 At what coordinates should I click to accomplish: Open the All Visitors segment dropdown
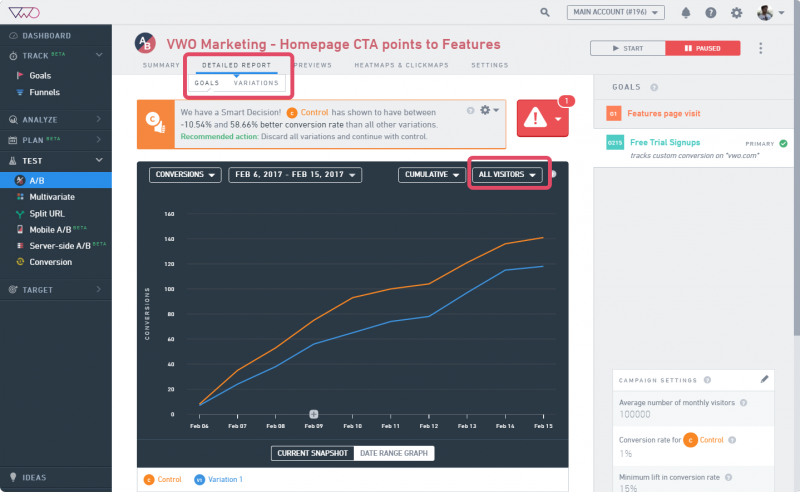point(507,175)
